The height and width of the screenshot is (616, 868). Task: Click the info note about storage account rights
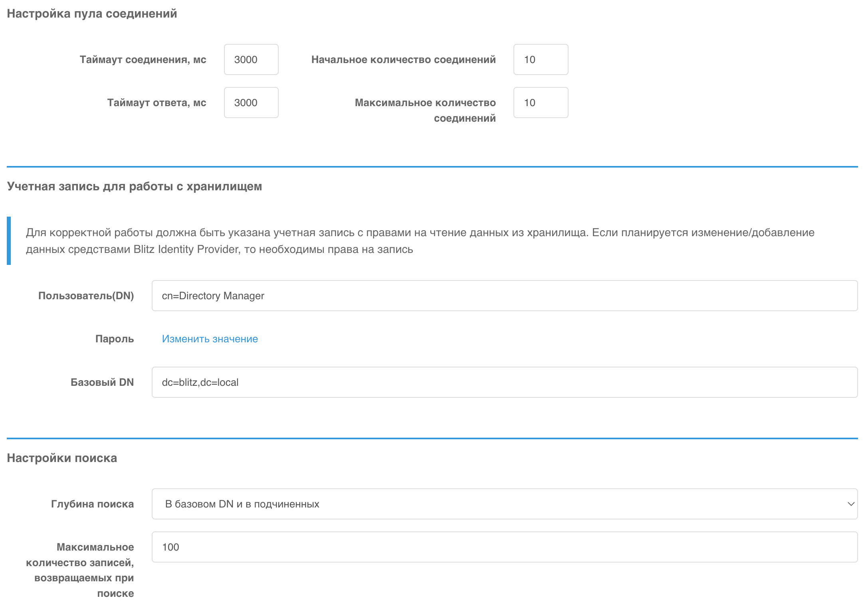click(419, 241)
